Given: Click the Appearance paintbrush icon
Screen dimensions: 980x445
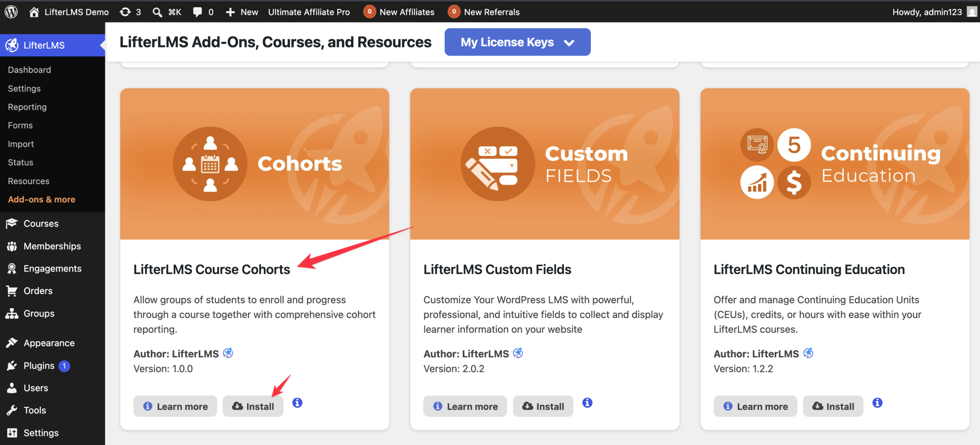Looking at the screenshot, I should click(x=12, y=343).
